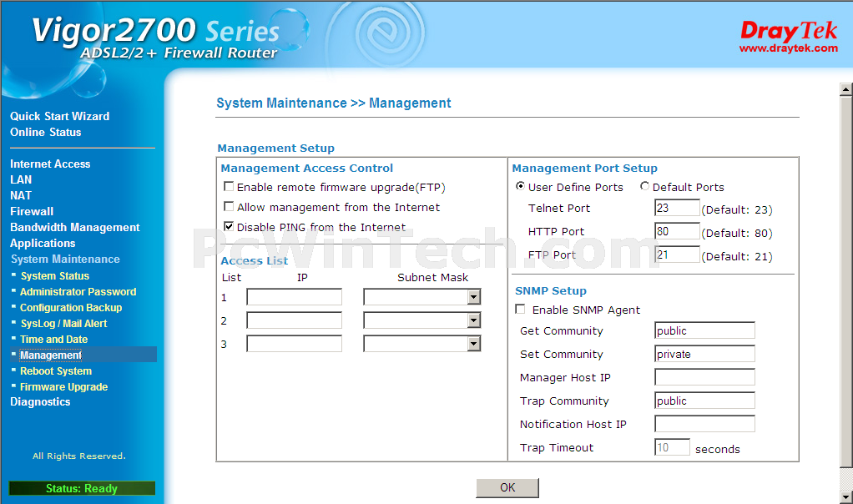Click the Set Community field
This screenshot has height=504, width=853.
pos(705,354)
